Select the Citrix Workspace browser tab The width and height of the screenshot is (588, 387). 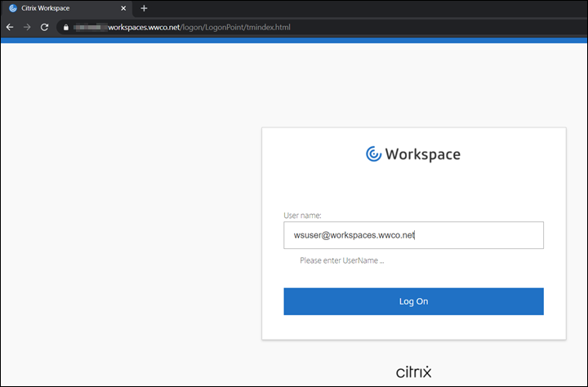tap(67, 8)
